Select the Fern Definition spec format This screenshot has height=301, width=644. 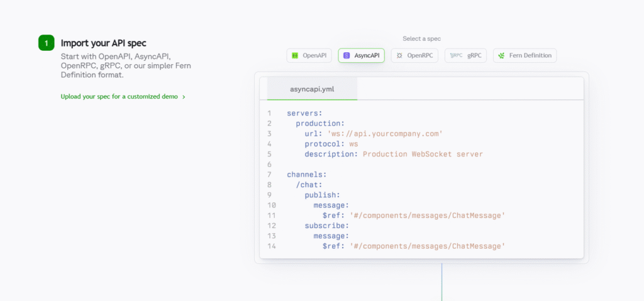click(x=525, y=56)
